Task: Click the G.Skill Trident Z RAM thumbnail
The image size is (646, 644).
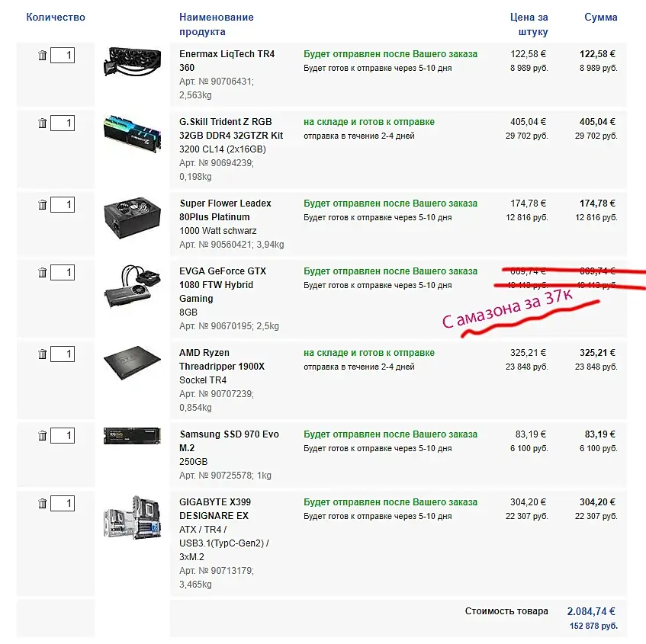Action: click(x=132, y=134)
